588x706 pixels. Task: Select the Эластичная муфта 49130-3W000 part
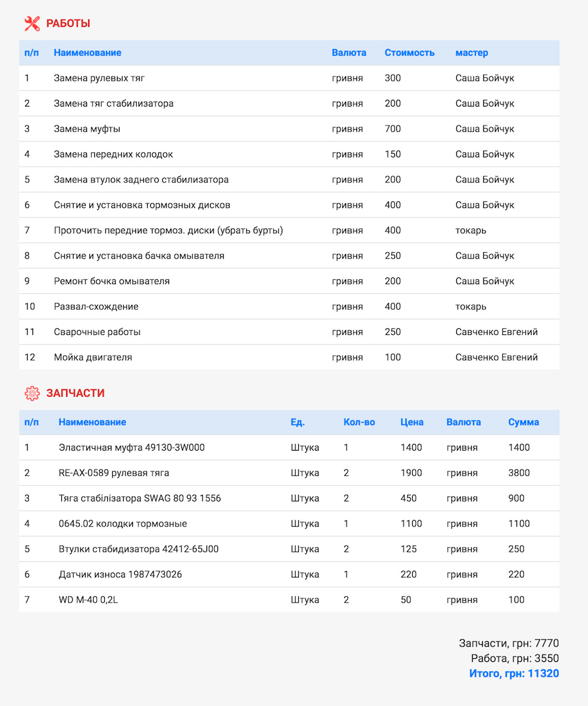132,448
